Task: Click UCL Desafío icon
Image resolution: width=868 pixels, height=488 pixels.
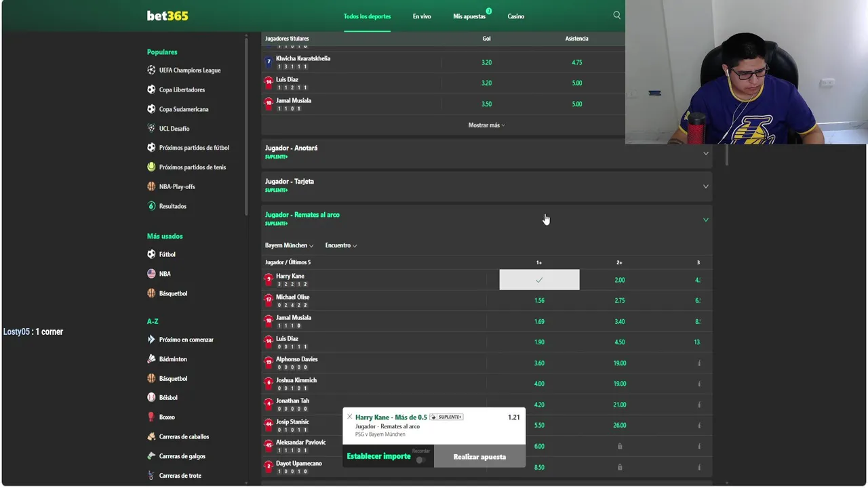Action: click(151, 128)
